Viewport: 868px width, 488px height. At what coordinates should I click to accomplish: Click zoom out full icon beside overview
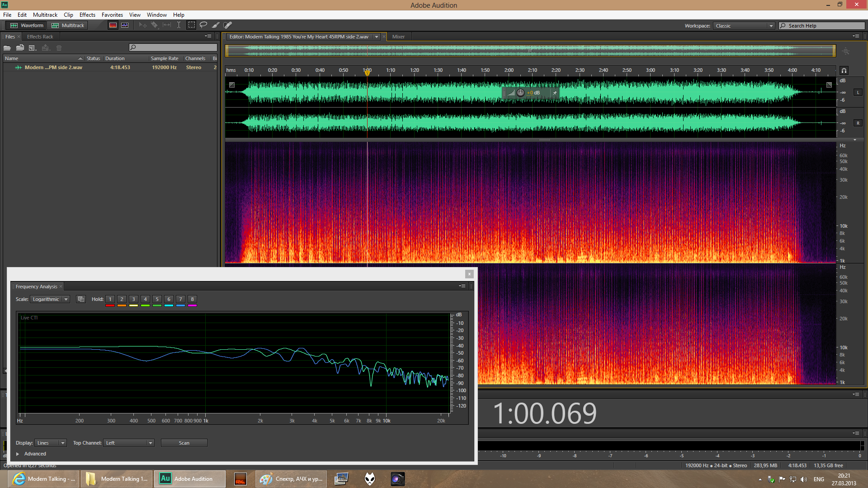coord(846,52)
